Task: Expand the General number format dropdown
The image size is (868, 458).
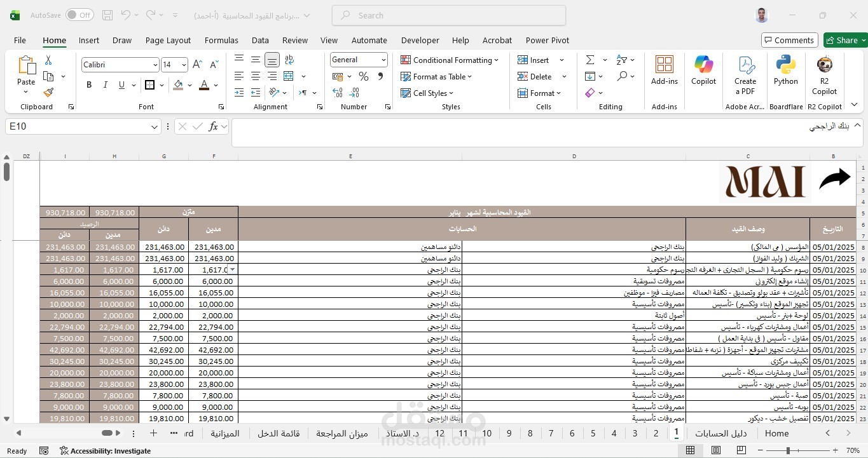Action: 383,60
